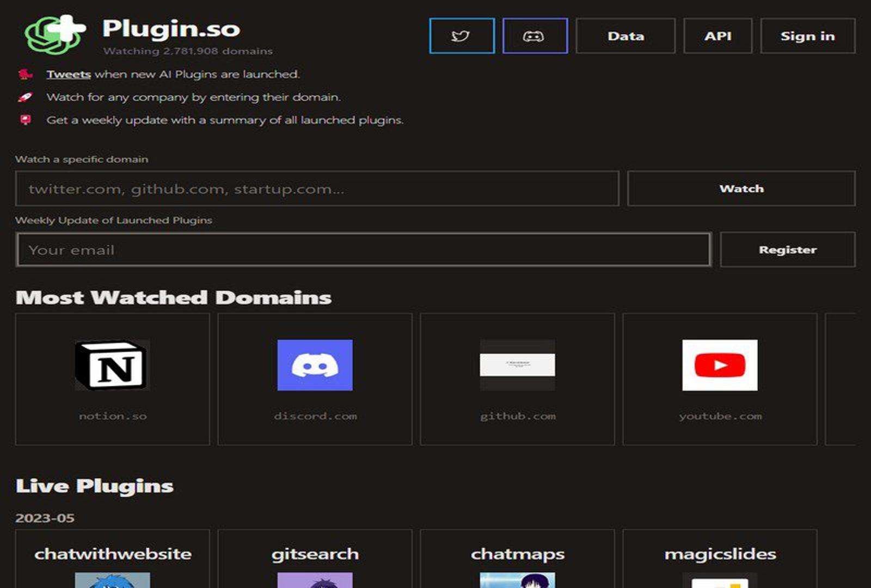Select the Discord icon under Most Watched Domains

pyautogui.click(x=315, y=366)
